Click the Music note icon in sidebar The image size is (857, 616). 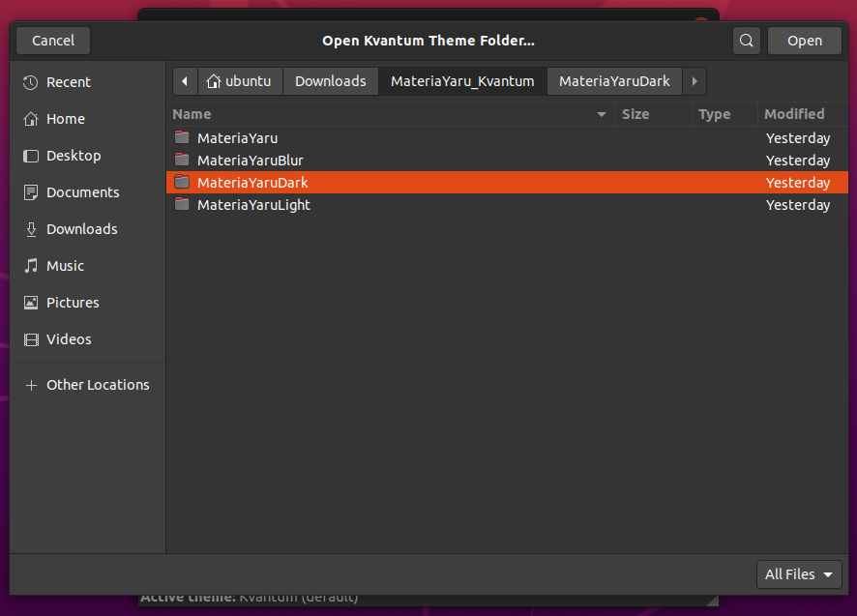tap(31, 266)
